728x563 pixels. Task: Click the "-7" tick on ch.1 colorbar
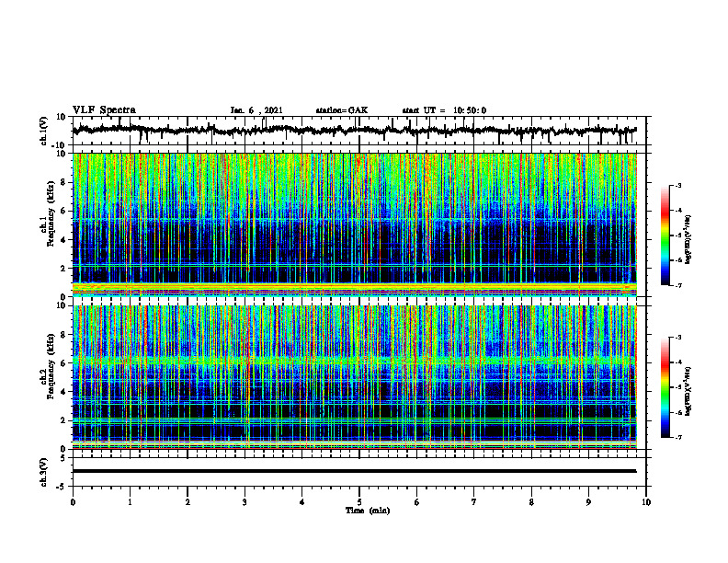pos(678,285)
